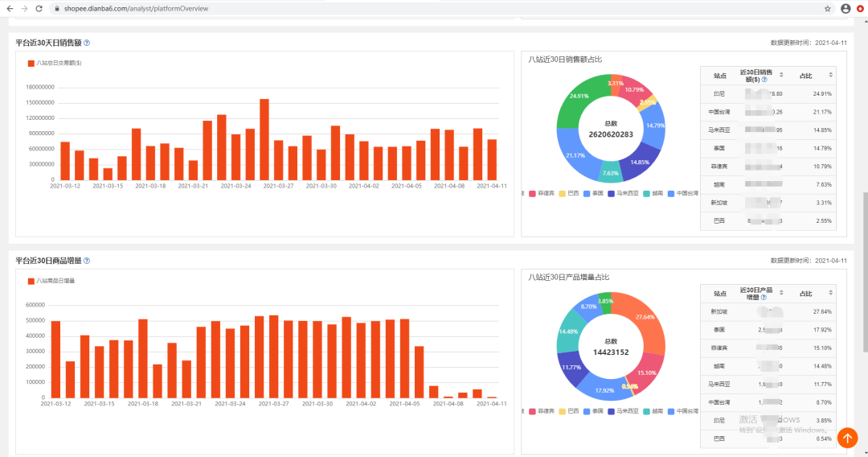Go back with browser back arrow

tap(10, 8)
